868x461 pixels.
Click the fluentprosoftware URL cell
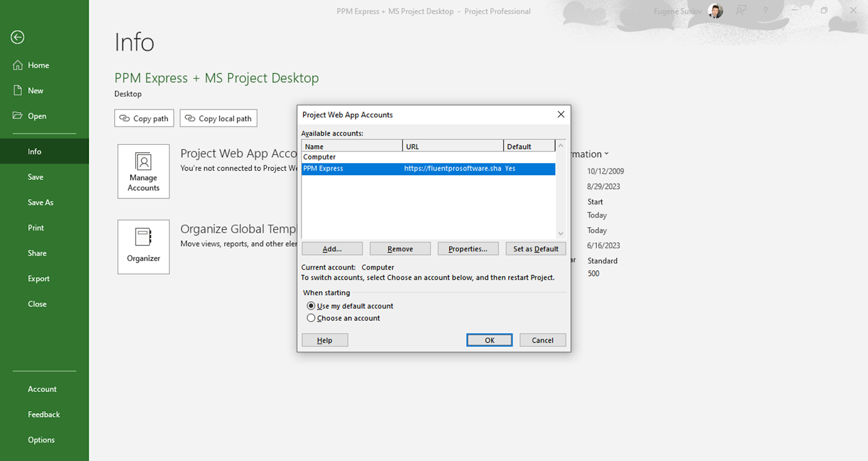pyautogui.click(x=452, y=169)
